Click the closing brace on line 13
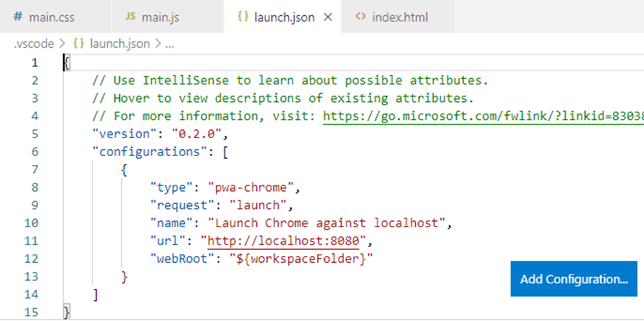This screenshot has width=644, height=321. (x=125, y=277)
